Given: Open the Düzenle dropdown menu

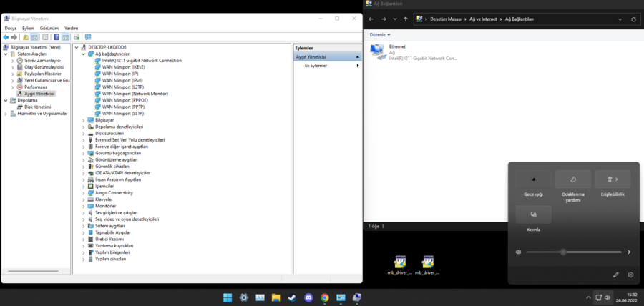Looking at the screenshot, I should [380, 34].
